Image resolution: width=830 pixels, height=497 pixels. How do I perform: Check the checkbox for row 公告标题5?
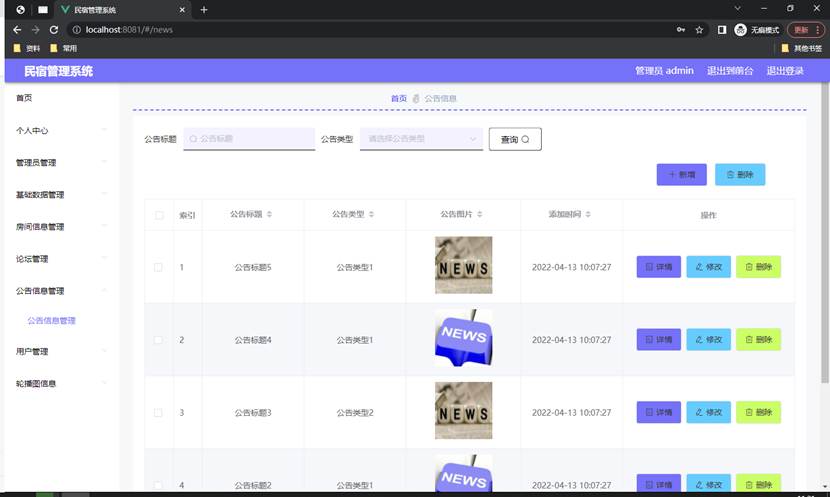point(158,267)
